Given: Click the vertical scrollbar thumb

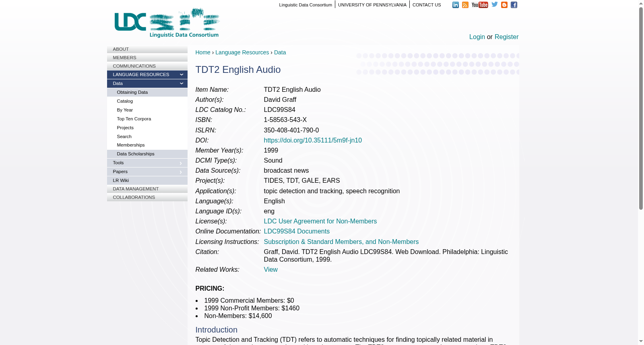Looking at the screenshot, I should pos(641,109).
